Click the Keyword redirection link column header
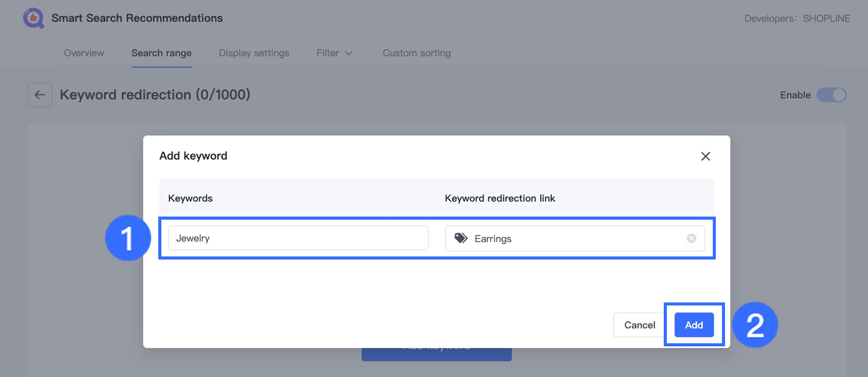 coord(499,198)
